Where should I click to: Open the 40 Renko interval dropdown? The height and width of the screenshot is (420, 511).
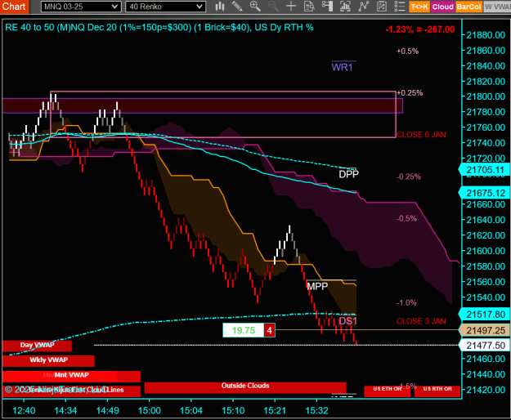[x=165, y=7]
